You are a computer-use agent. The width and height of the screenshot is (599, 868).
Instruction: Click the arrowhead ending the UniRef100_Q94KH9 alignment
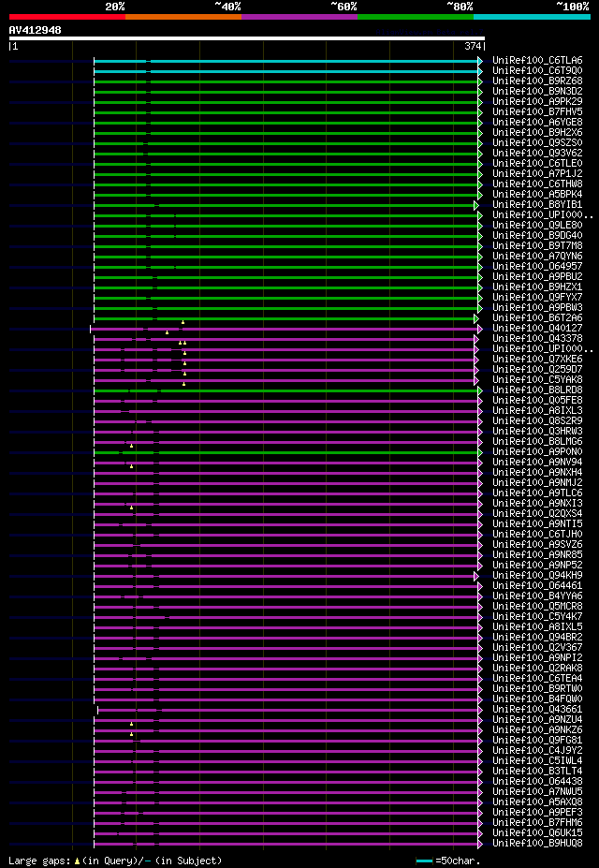pos(476,576)
